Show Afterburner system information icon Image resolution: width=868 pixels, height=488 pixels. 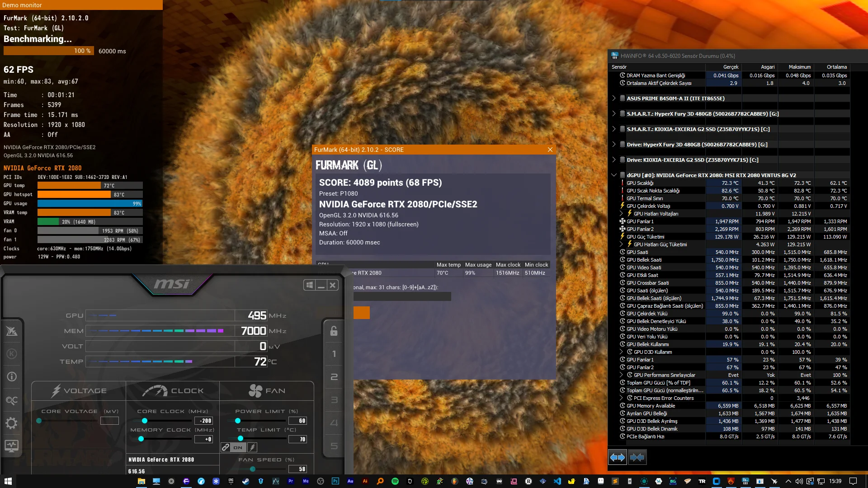click(x=12, y=377)
